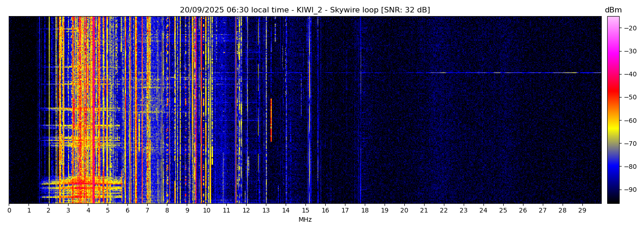Click the MHz x-axis label
This screenshot has width=644, height=230.
tap(305, 220)
